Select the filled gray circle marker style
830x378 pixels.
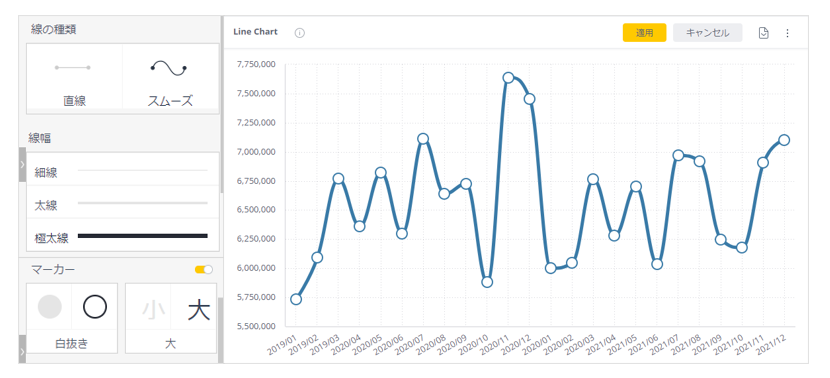[x=50, y=307]
